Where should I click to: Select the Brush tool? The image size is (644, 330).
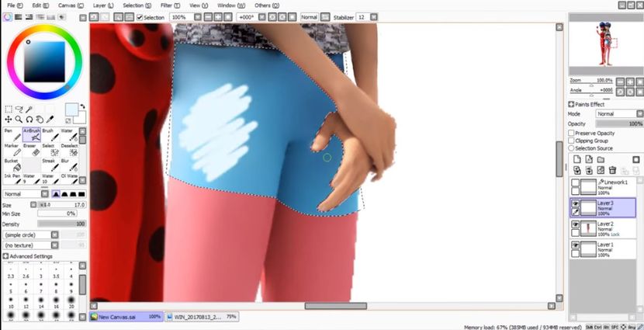[50, 134]
